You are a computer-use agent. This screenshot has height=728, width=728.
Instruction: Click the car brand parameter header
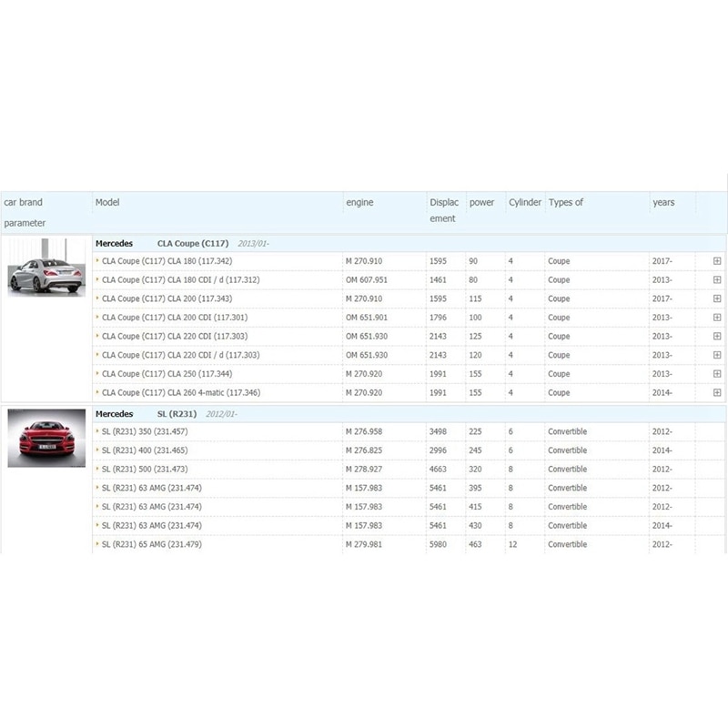point(25,213)
